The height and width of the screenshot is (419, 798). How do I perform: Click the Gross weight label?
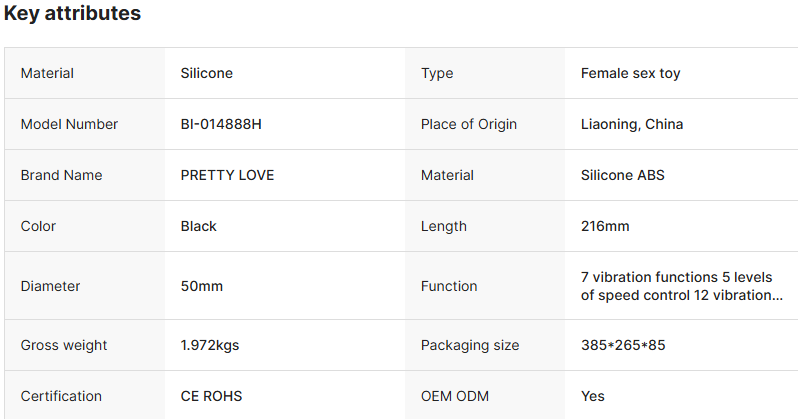coord(64,345)
